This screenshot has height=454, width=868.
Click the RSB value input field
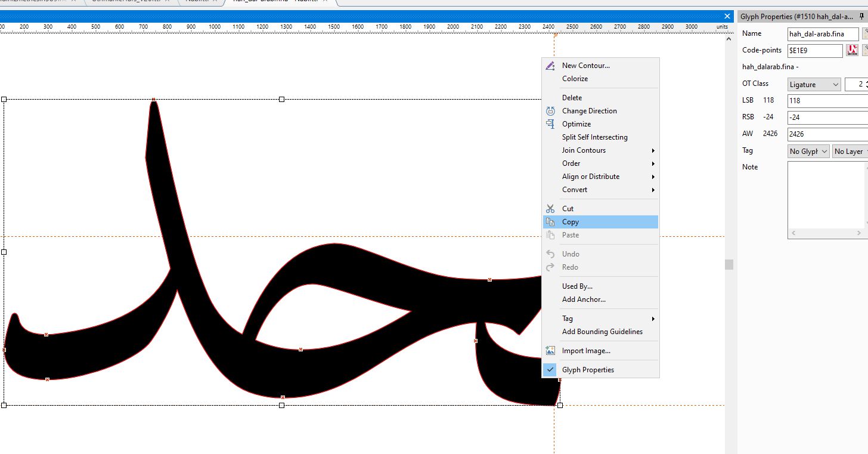click(827, 118)
